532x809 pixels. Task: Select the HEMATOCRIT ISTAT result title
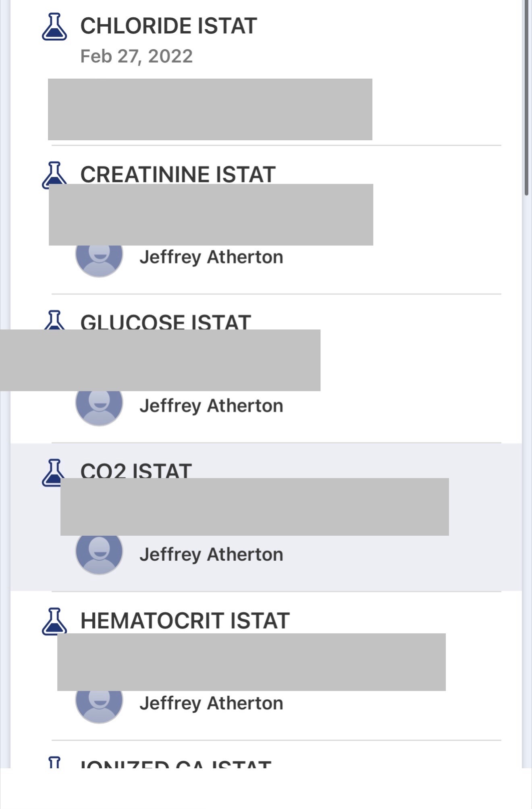(x=185, y=621)
